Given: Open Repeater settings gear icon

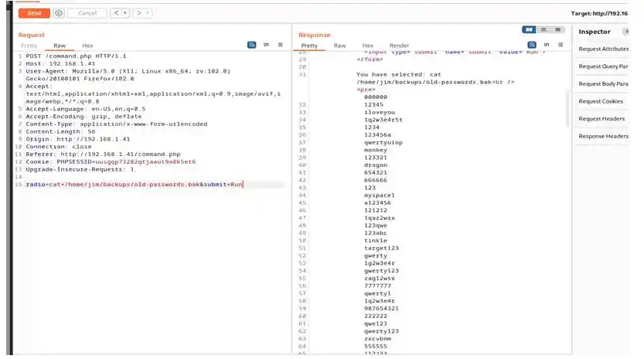Looking at the screenshot, I should coord(59,13).
